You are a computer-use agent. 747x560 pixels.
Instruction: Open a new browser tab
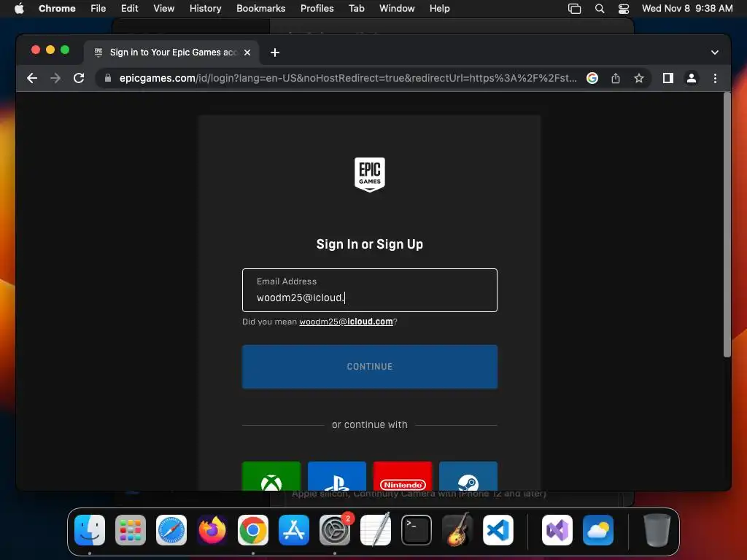coord(275,52)
